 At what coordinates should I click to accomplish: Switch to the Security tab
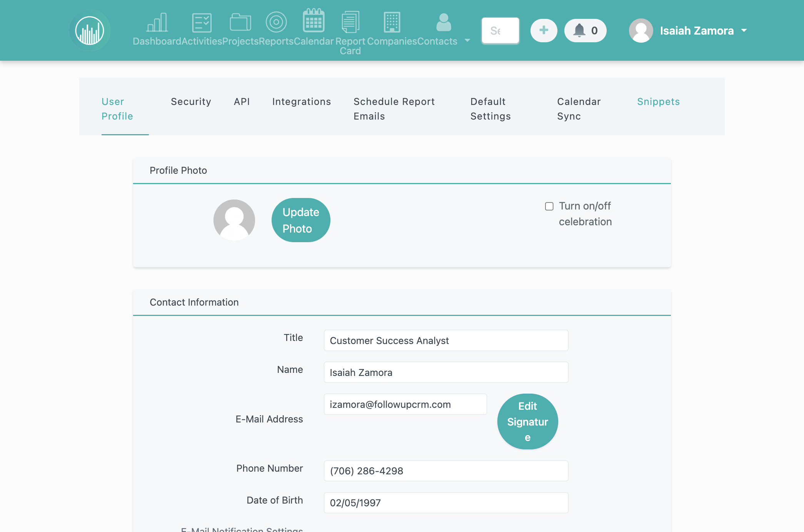pyautogui.click(x=191, y=101)
